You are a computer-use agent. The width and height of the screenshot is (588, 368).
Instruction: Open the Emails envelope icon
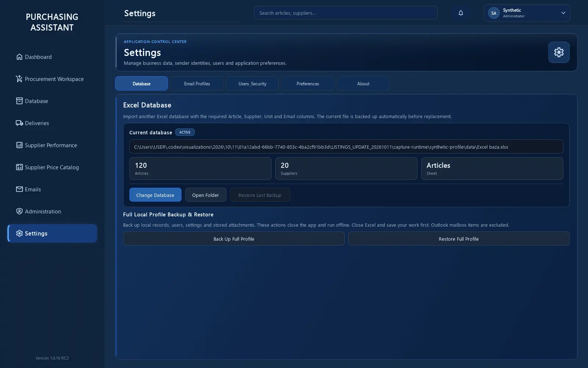(x=19, y=189)
